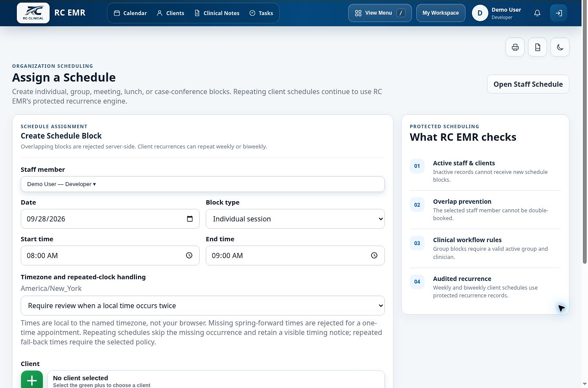
Task: Click the Demo User name in header
Action: [506, 10]
